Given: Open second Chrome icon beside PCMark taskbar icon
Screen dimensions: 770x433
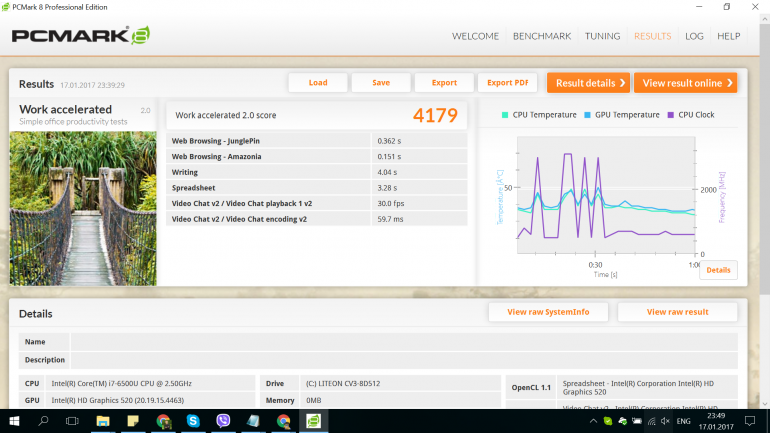Looking at the screenshot, I should 283,421.
